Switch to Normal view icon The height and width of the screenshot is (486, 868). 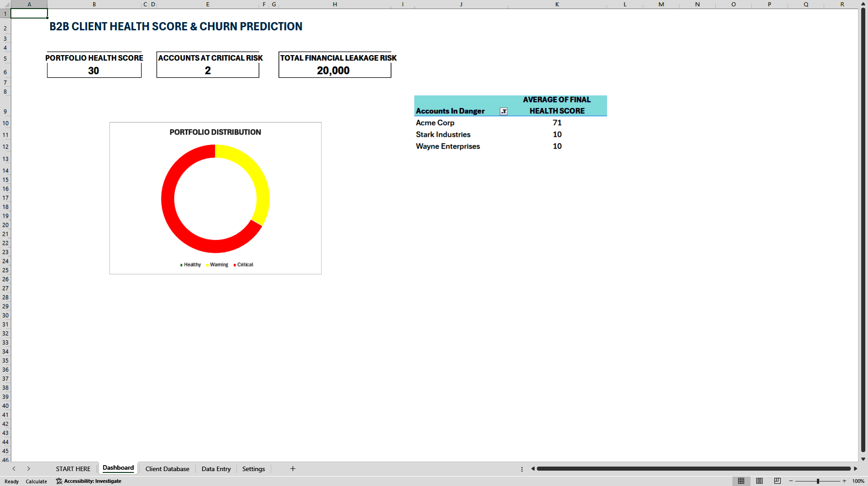click(x=741, y=481)
